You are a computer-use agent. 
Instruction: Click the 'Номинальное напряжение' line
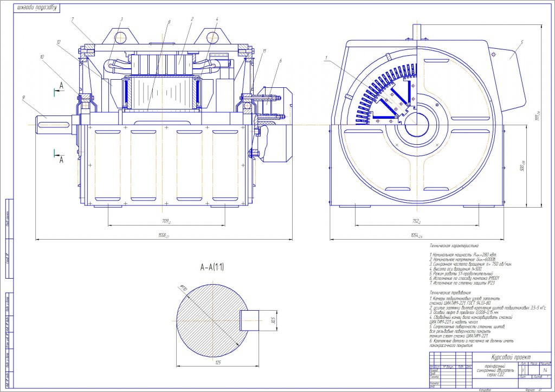click(x=463, y=260)
